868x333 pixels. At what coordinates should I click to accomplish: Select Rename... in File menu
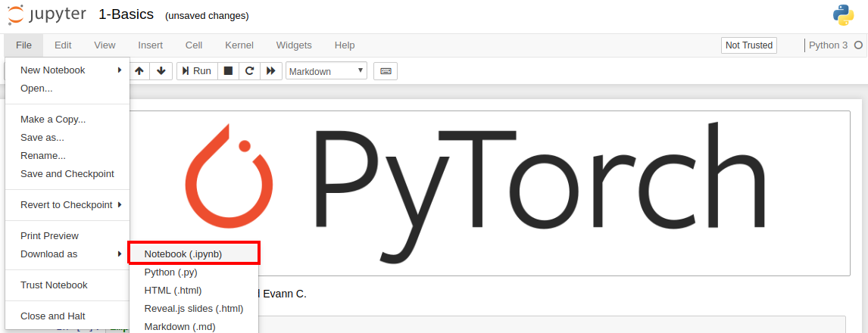click(x=67, y=155)
